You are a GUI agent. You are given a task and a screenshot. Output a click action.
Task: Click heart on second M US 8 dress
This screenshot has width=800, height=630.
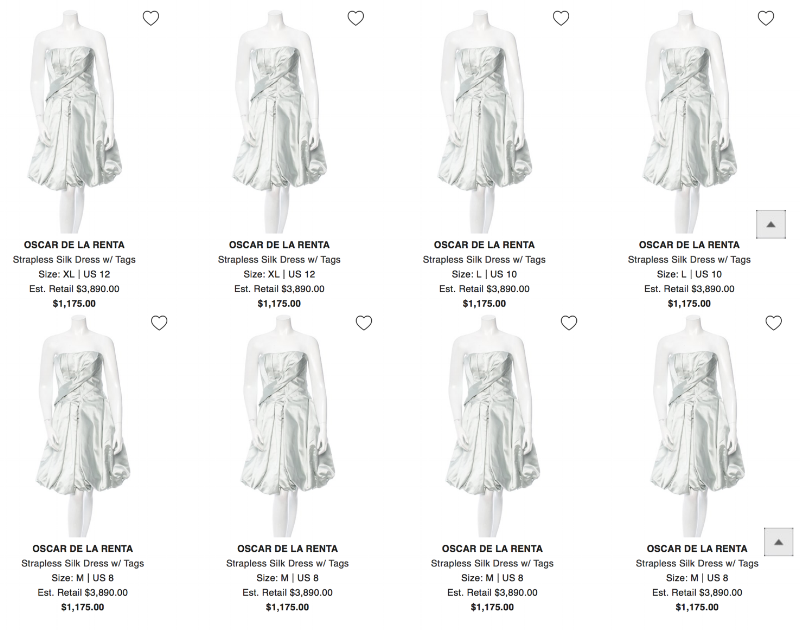point(364,323)
